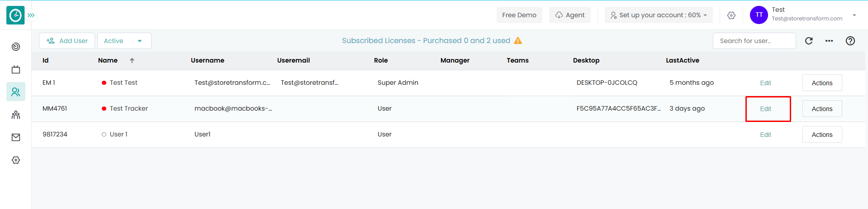The height and width of the screenshot is (209, 868).
Task: Click Edit for Test Test row
Action: click(765, 83)
